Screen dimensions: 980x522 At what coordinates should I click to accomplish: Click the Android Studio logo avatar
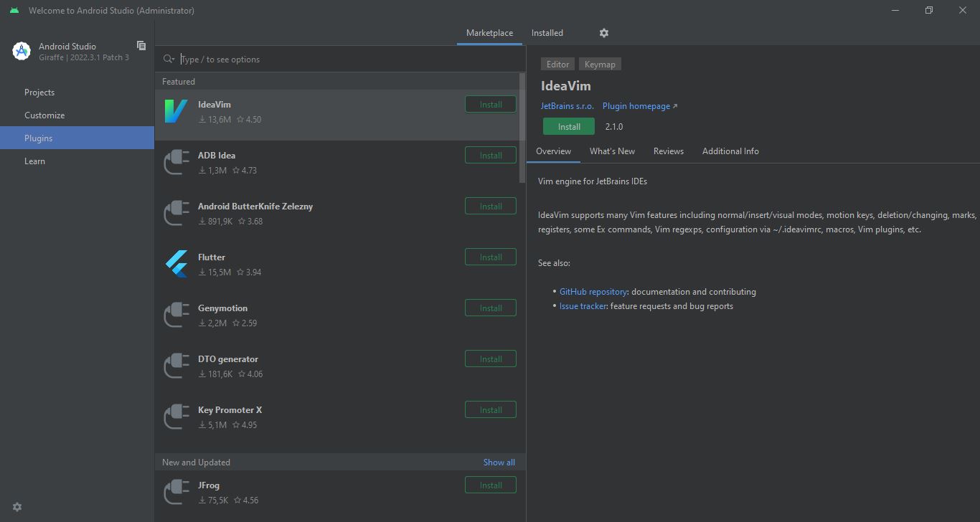tap(22, 51)
